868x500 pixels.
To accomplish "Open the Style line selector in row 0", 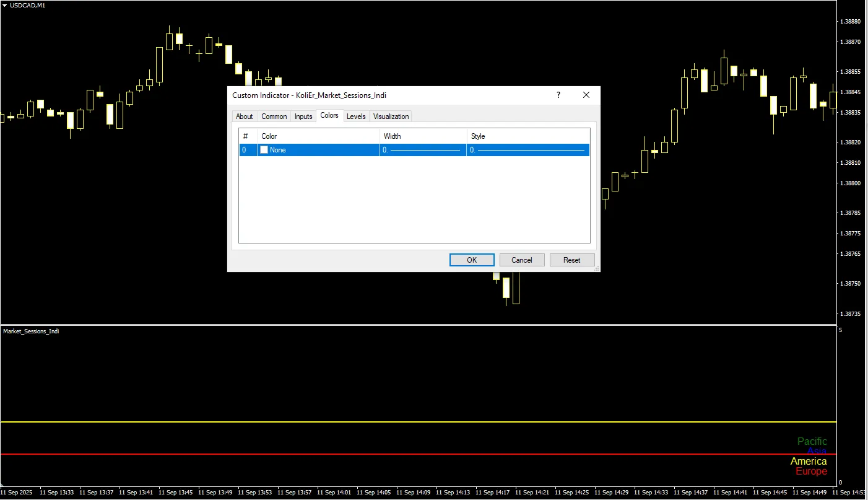I will coord(527,150).
